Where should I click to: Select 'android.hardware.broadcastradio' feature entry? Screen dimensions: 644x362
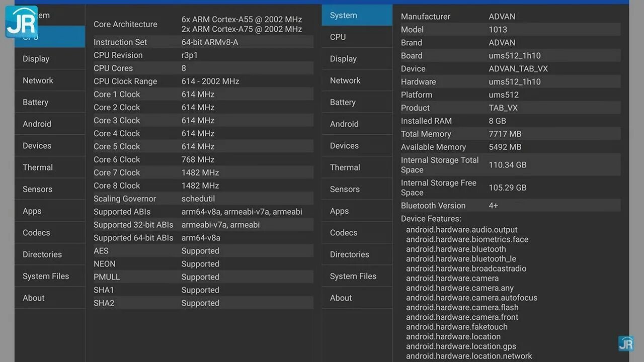click(466, 268)
